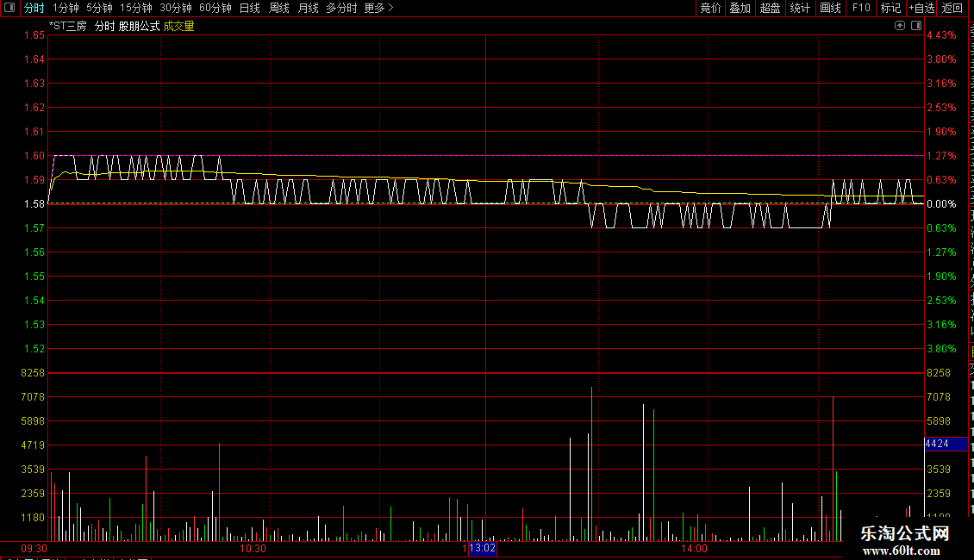Screen dimensions: 974x560
Task: Open the 竞价 auction button
Action: point(710,8)
